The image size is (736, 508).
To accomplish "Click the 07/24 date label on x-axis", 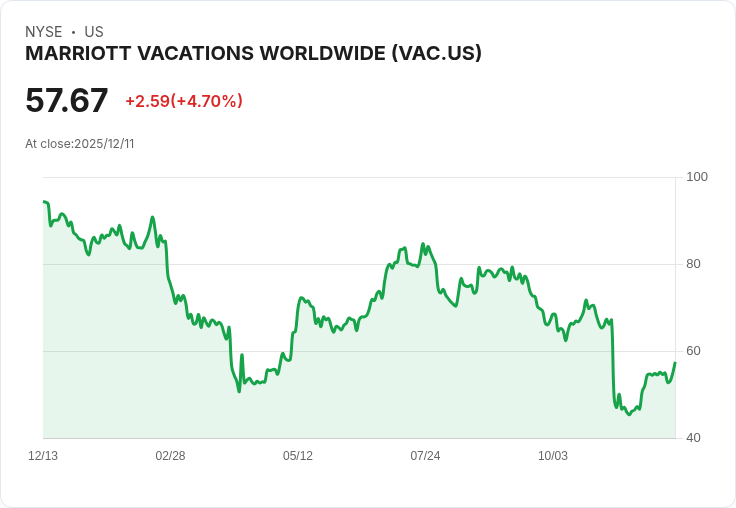I will pos(425,456).
